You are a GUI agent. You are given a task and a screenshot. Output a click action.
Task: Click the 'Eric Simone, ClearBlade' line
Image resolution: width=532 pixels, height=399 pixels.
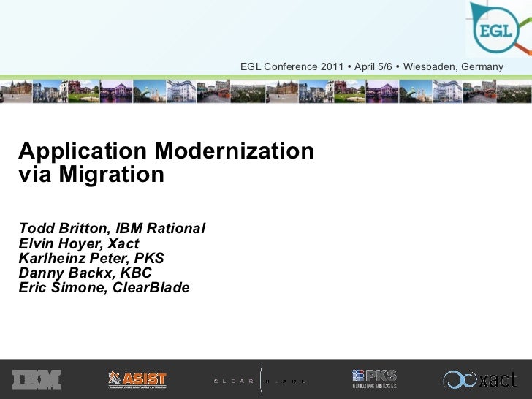pos(104,287)
